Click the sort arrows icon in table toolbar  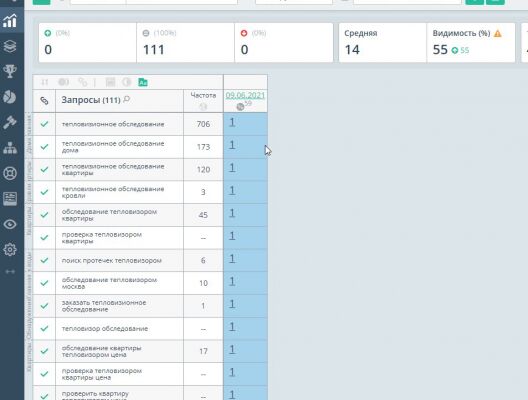coord(44,82)
